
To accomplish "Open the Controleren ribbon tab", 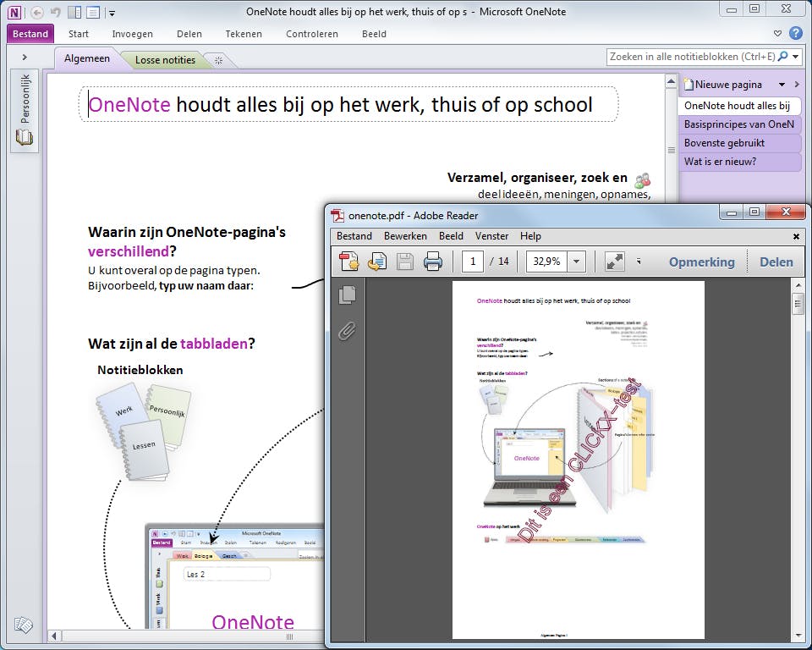I will tap(312, 34).
